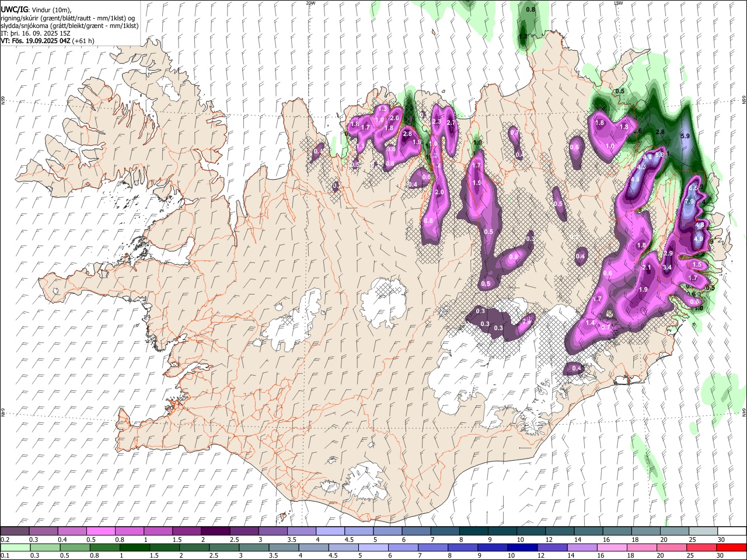Click the snow legend swatch starting at 0.2
This screenshot has height=560, width=747.
(15, 531)
